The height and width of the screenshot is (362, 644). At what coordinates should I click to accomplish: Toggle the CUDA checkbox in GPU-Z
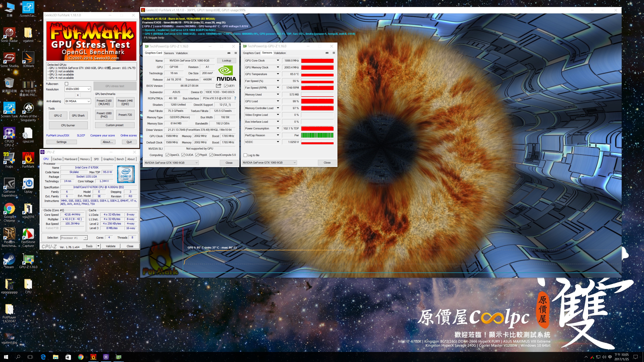click(x=183, y=155)
